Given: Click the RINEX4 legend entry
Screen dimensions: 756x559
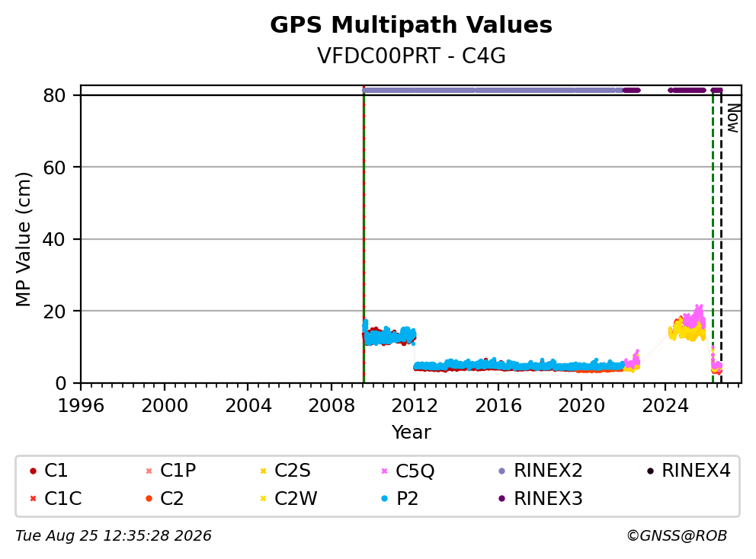Looking at the screenshot, I should pyautogui.click(x=690, y=471).
